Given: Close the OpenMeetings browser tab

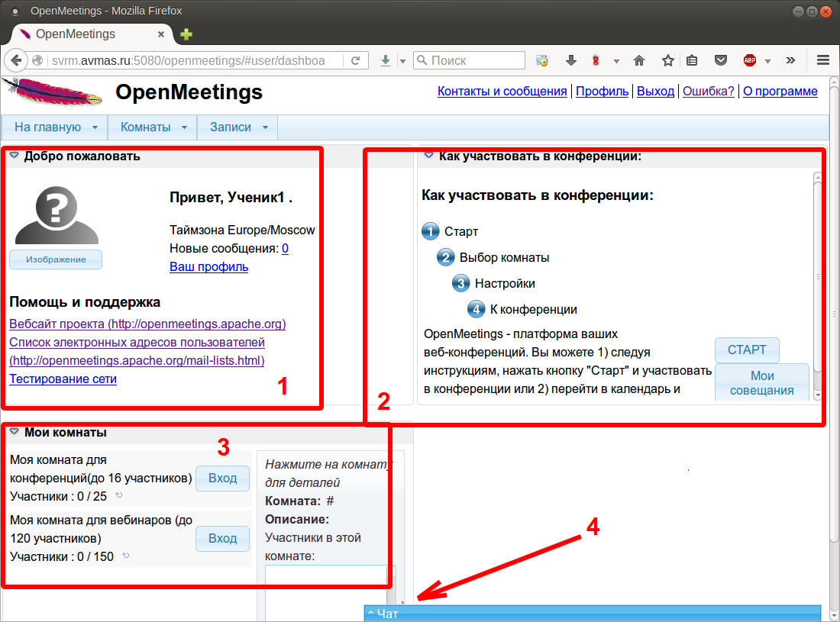Looking at the screenshot, I should click(x=160, y=34).
